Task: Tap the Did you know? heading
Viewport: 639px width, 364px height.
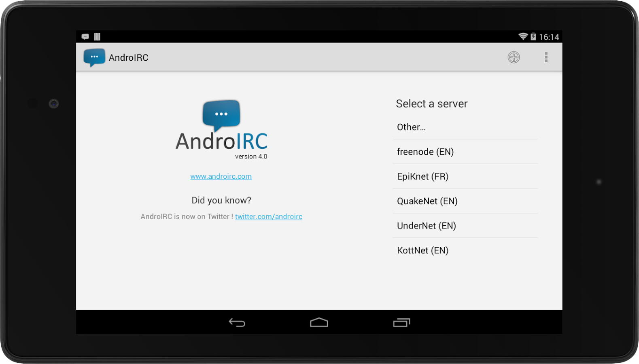Action: [221, 200]
